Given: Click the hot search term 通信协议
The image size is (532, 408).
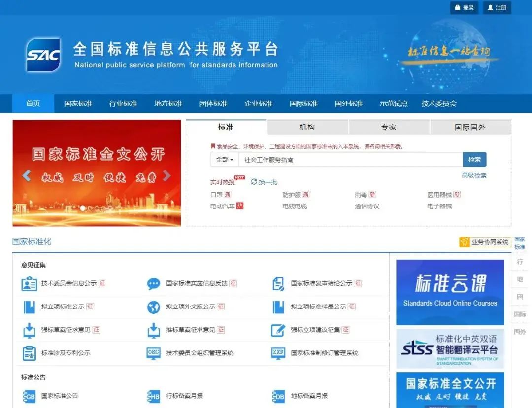Looking at the screenshot, I should click(x=367, y=206).
